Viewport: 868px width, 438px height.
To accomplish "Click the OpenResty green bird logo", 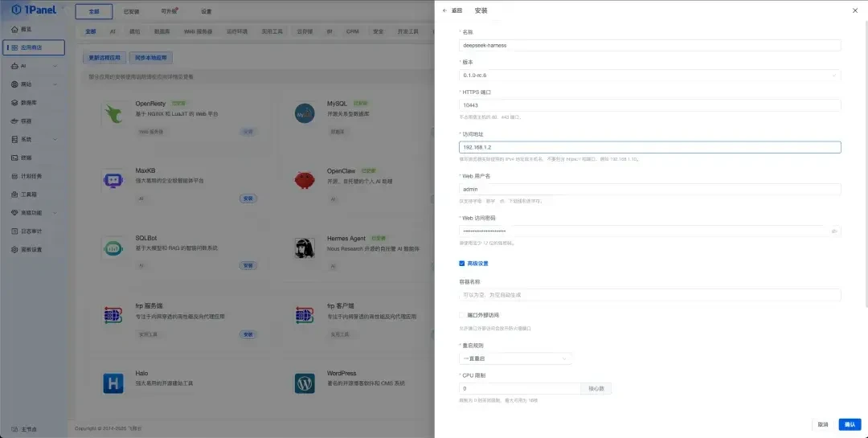I will tap(113, 113).
